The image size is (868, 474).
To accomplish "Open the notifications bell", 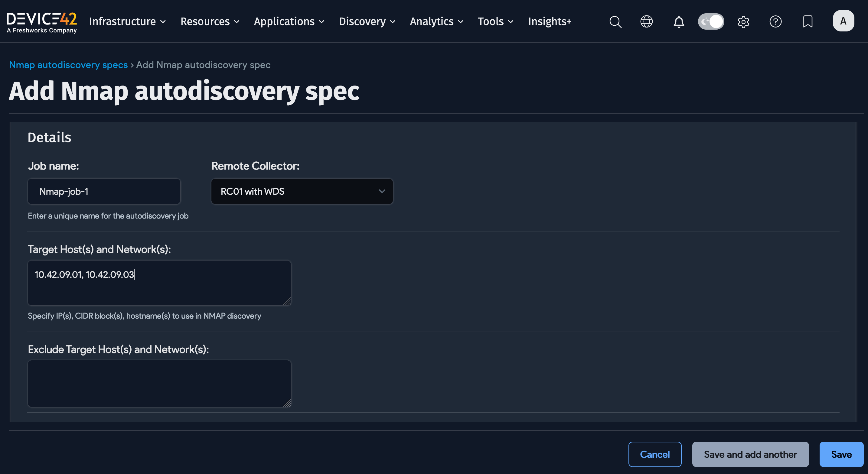I will click(679, 21).
